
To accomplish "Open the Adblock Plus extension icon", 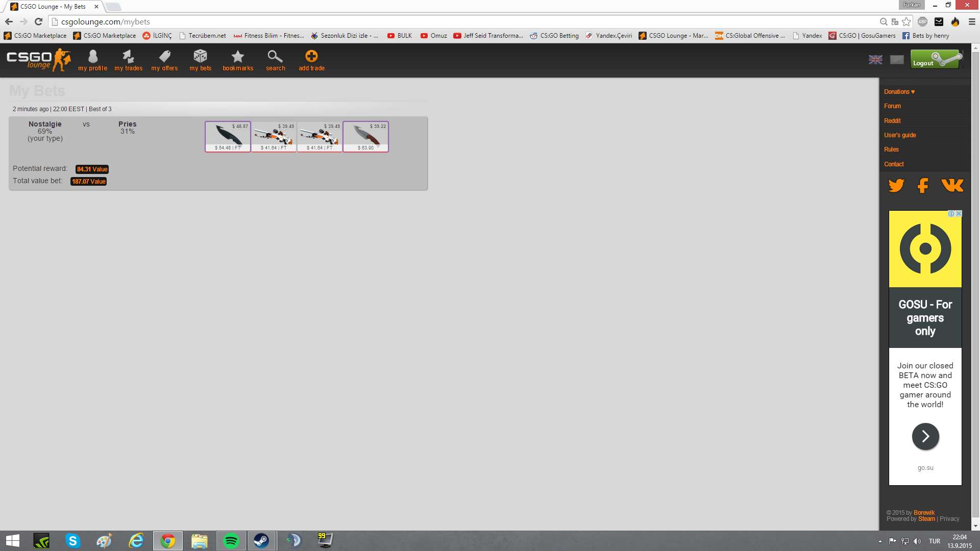I will [922, 21].
